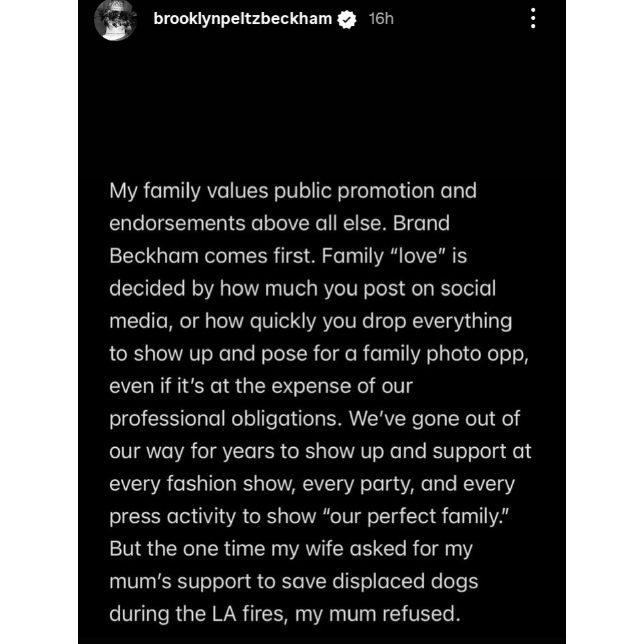
Task: Tap the line starting "our way for years"
Action: point(320,451)
